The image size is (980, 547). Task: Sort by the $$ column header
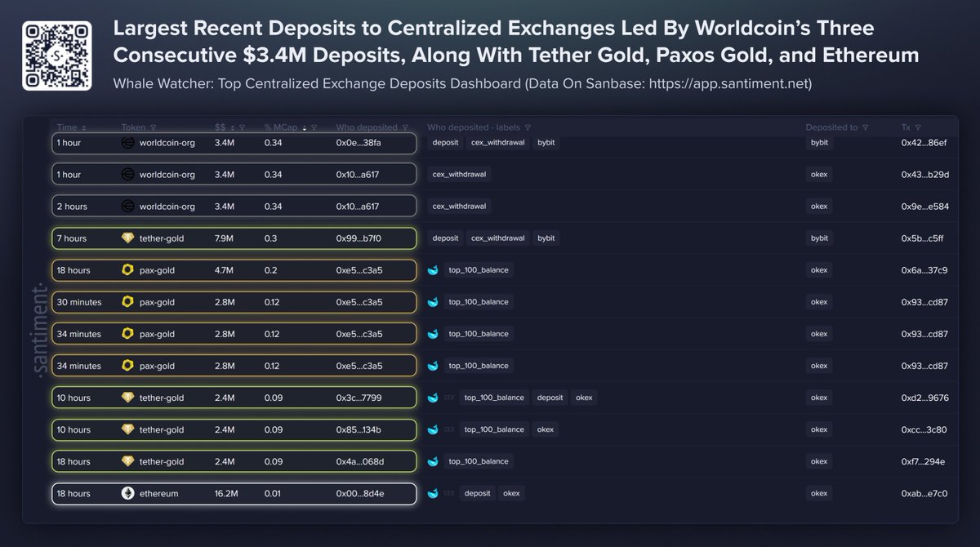pos(220,128)
